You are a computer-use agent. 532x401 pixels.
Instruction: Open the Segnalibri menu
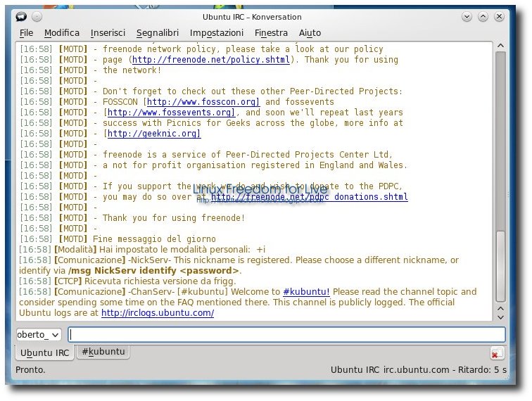158,33
